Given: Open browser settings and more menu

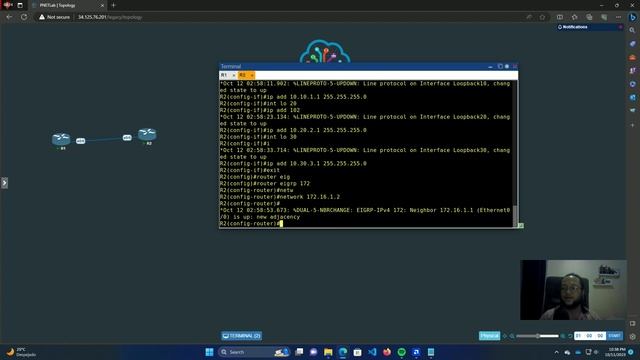Looking at the screenshot, I should 618,17.
